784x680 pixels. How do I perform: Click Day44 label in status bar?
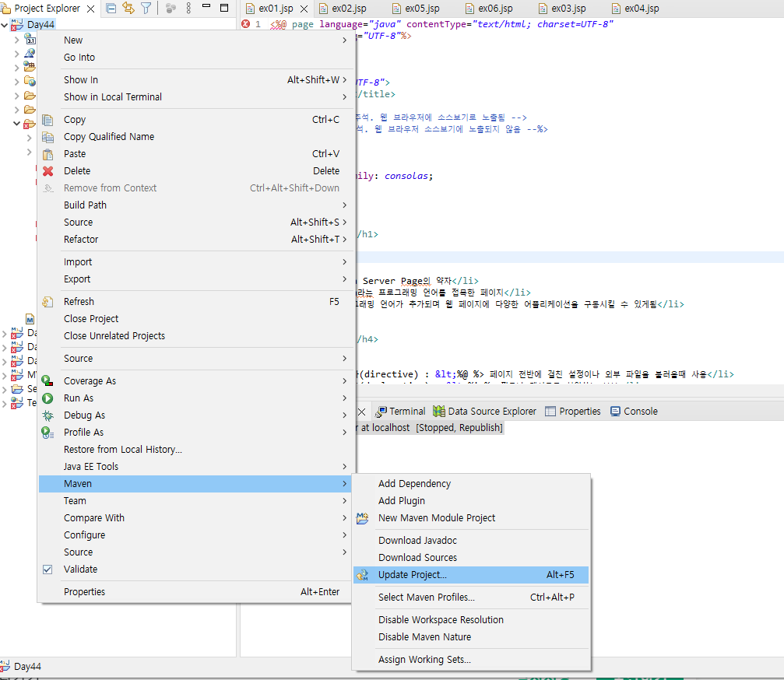pos(27,667)
